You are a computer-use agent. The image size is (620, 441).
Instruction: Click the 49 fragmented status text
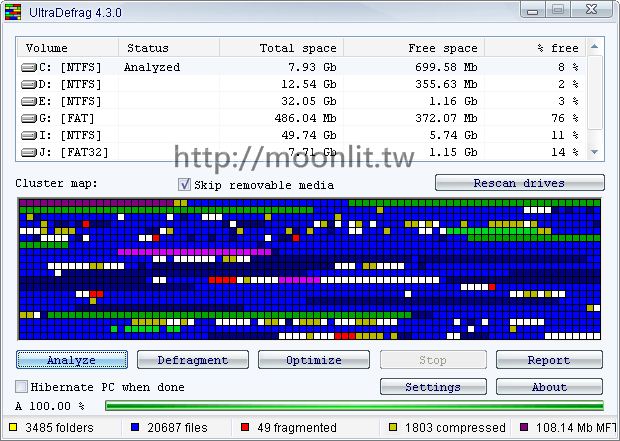point(297,428)
